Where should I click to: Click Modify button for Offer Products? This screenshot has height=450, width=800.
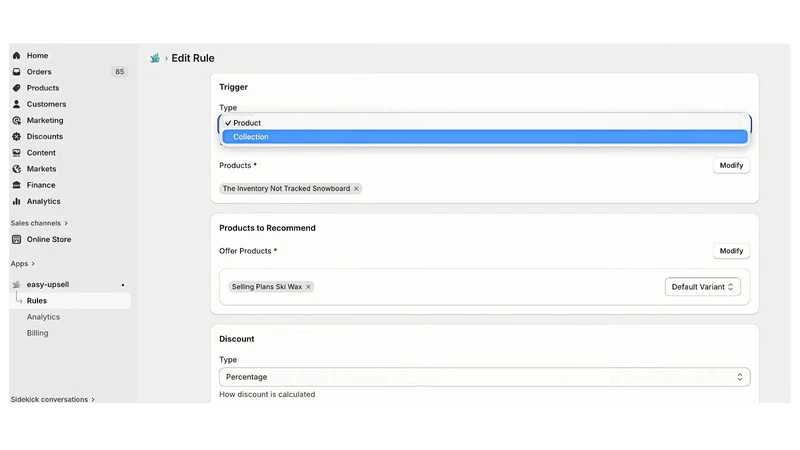(x=731, y=251)
